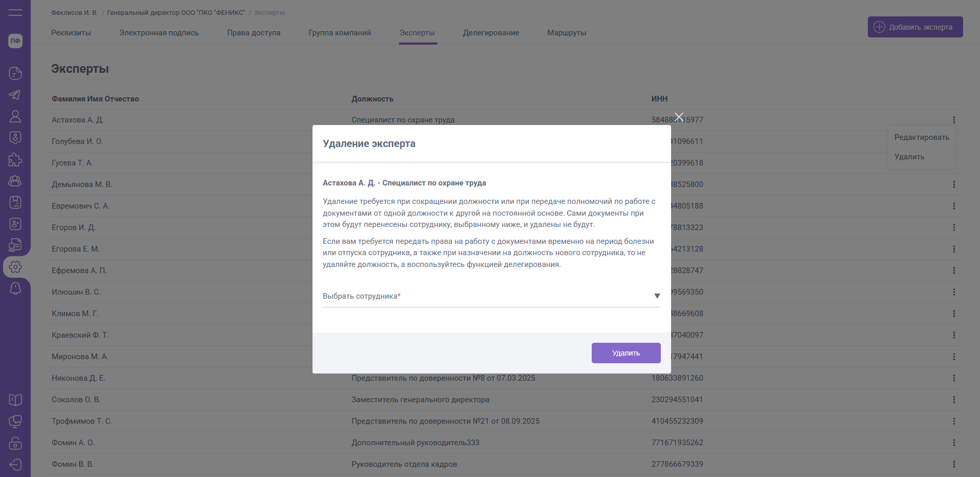
Task: Open the notifications bell icon
Action: click(15, 288)
